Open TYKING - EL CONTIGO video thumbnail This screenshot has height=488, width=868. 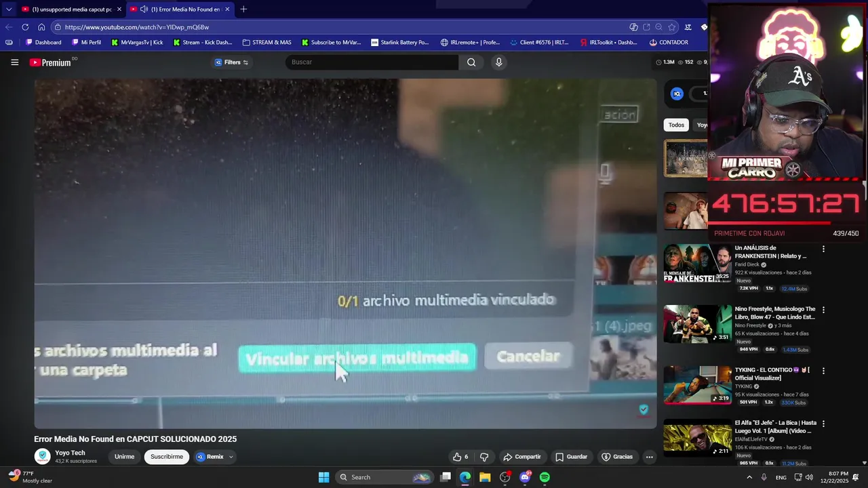point(697,385)
